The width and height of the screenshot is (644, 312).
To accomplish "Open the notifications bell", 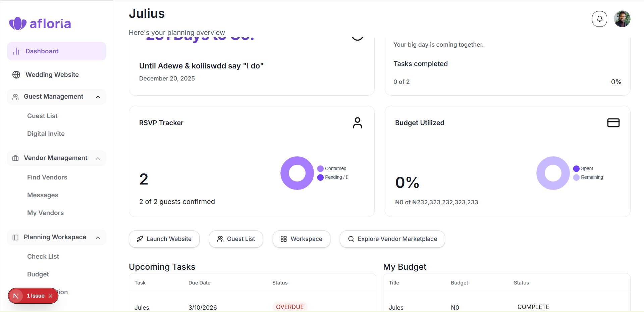I will pyautogui.click(x=599, y=19).
